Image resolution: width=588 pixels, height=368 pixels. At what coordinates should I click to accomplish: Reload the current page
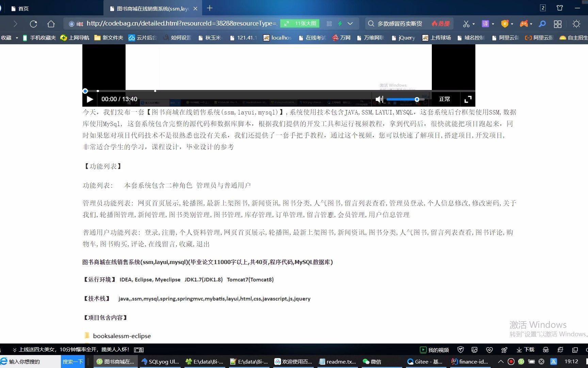tap(33, 24)
